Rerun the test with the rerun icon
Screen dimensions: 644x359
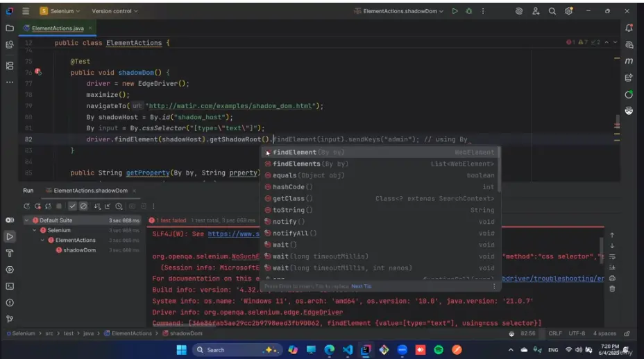click(x=26, y=207)
